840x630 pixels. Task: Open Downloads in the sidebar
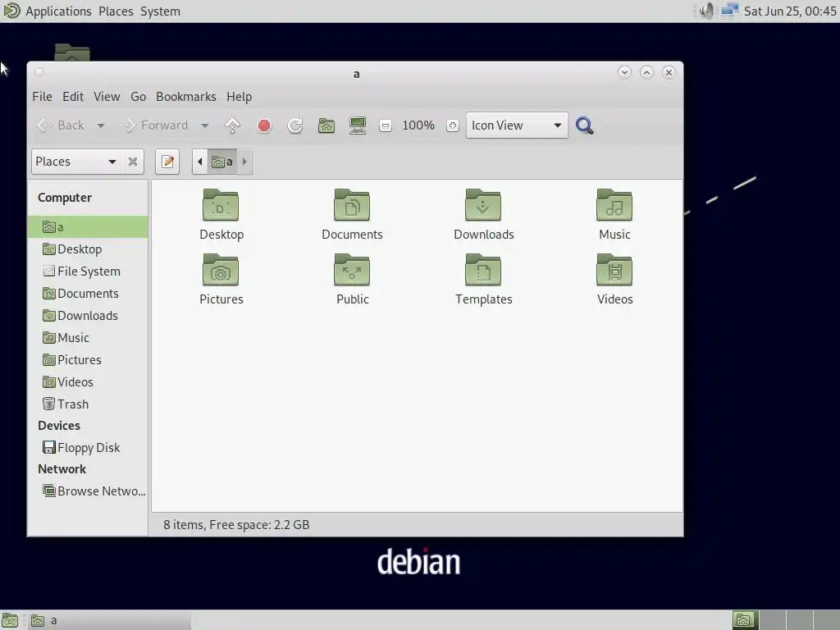click(x=88, y=316)
